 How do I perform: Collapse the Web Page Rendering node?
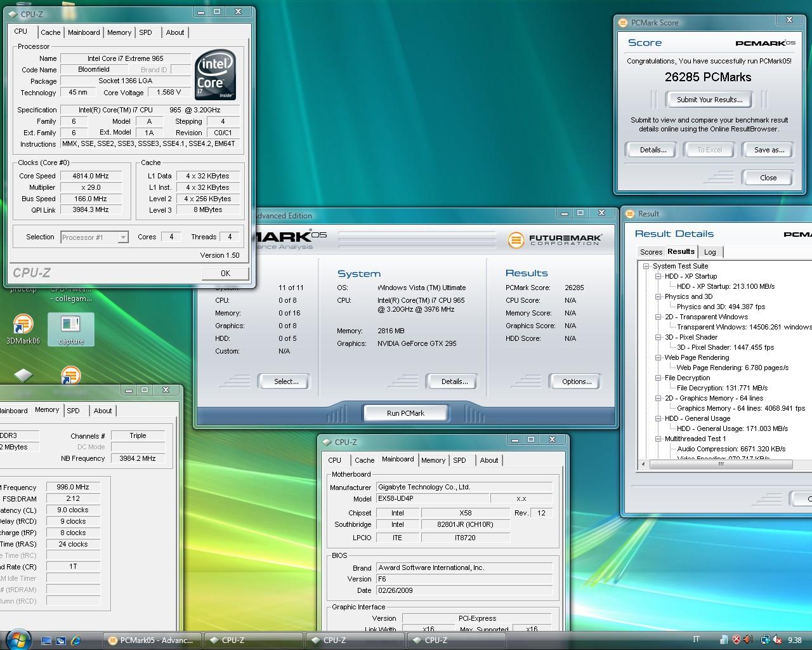658,358
